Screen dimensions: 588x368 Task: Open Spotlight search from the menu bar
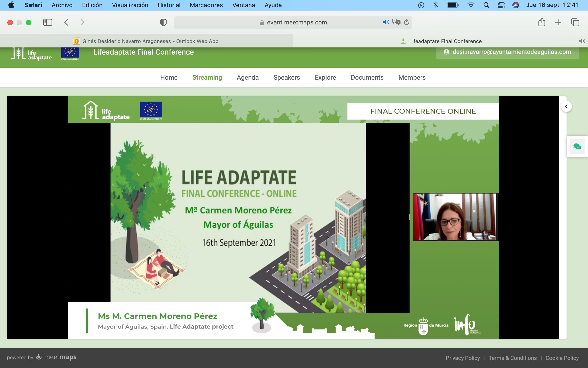coord(486,5)
